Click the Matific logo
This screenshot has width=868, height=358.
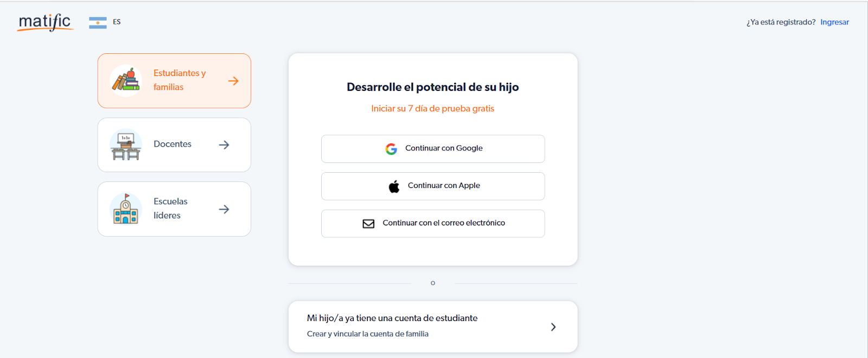(x=45, y=22)
